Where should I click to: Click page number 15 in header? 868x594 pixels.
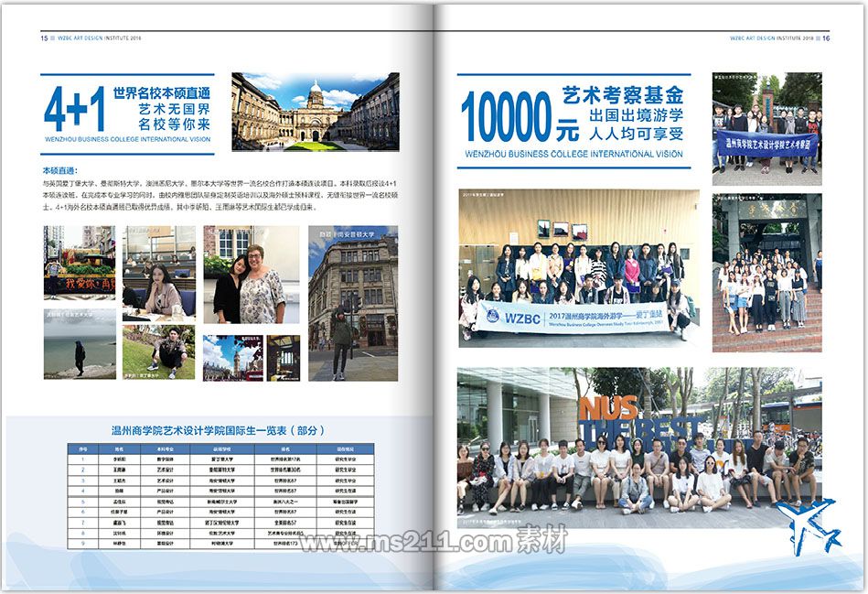click(43, 38)
